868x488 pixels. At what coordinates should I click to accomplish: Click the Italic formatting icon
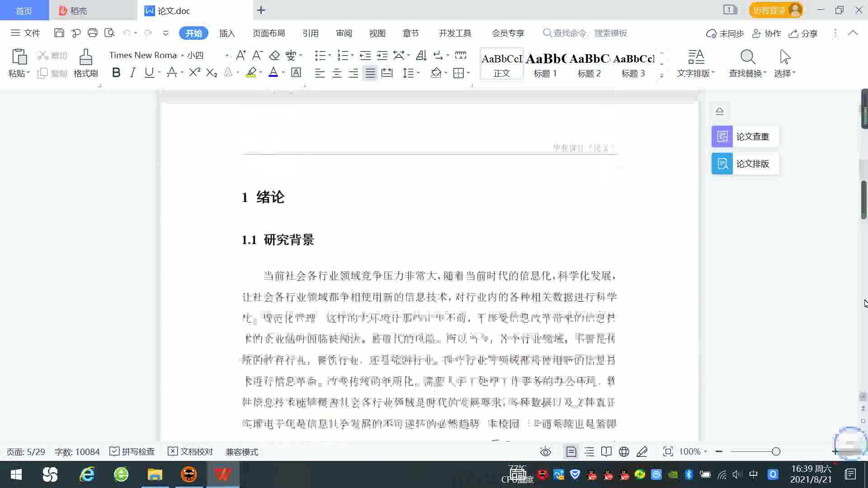[x=132, y=73]
